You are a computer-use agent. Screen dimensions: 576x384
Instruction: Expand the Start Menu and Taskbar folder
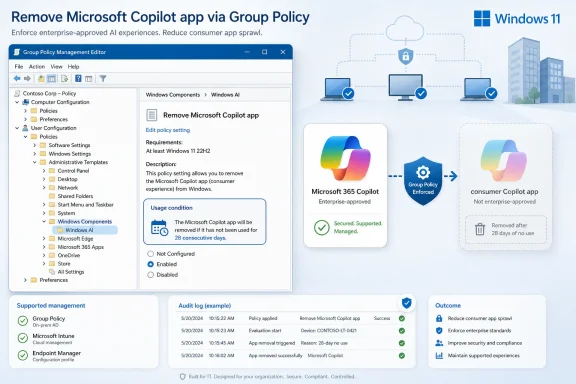44,204
